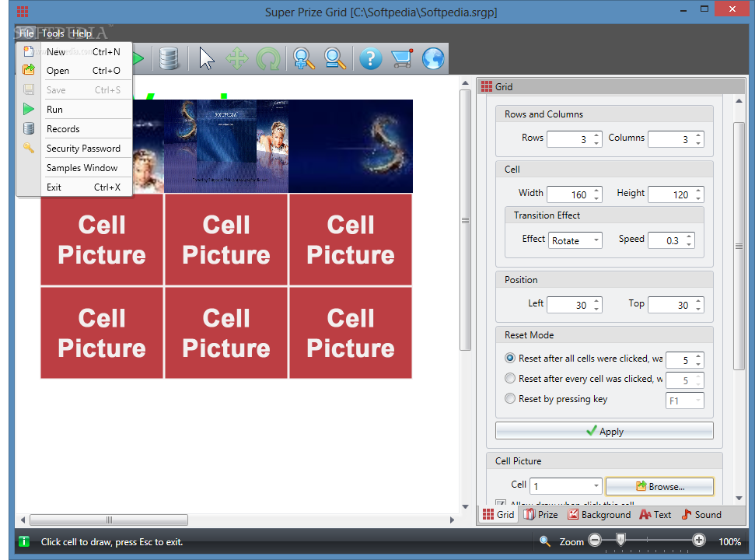Viewport: 755px width, 560px height.
Task: Select Reset by pressing key option
Action: click(x=510, y=399)
